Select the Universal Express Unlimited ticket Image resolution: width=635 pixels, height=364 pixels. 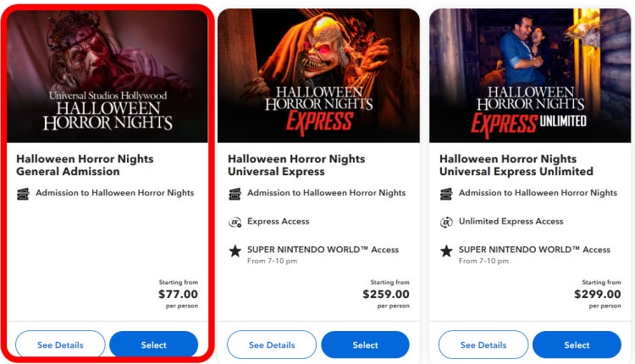click(x=577, y=345)
